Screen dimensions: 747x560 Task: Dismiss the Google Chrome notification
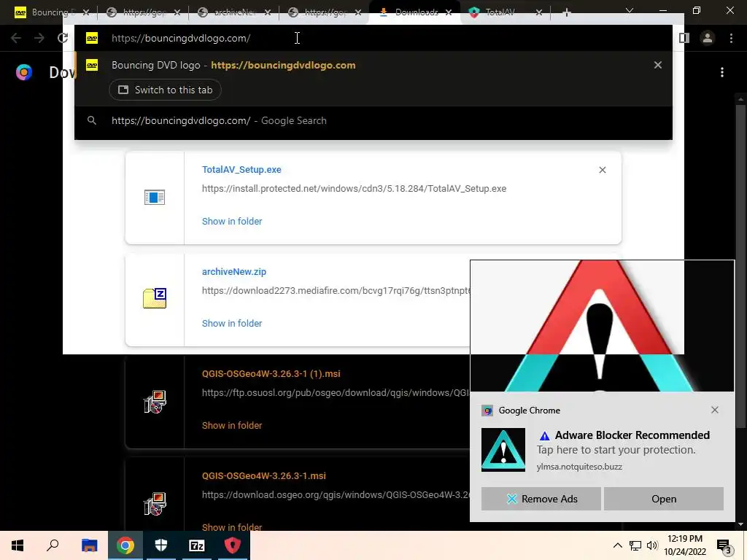(x=715, y=410)
